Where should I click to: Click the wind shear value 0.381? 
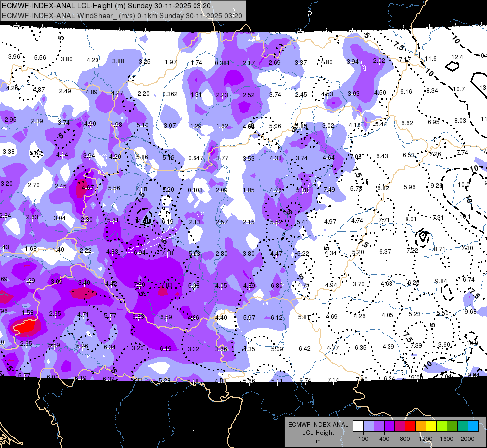pos(222,63)
